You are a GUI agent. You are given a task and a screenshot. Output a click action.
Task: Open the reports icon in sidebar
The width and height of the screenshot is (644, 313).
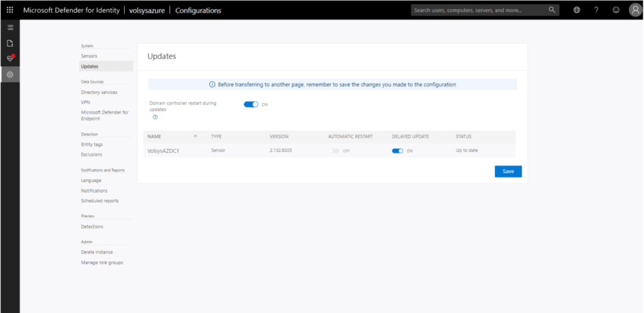point(9,43)
